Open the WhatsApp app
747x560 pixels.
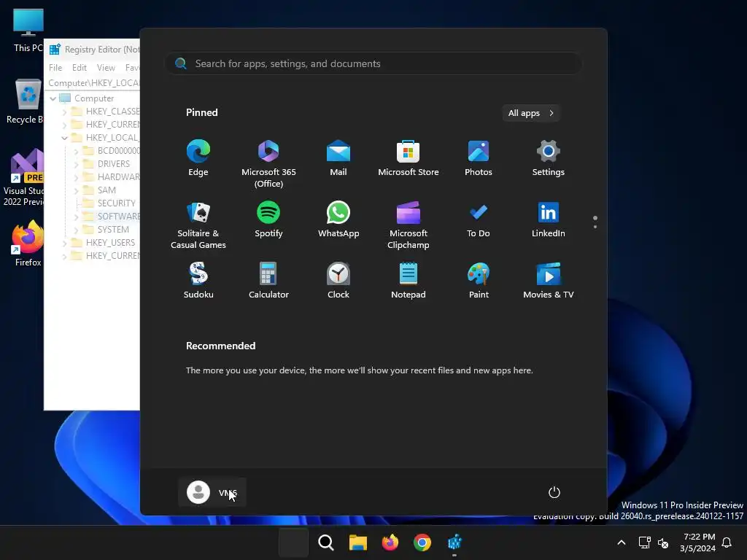338,219
